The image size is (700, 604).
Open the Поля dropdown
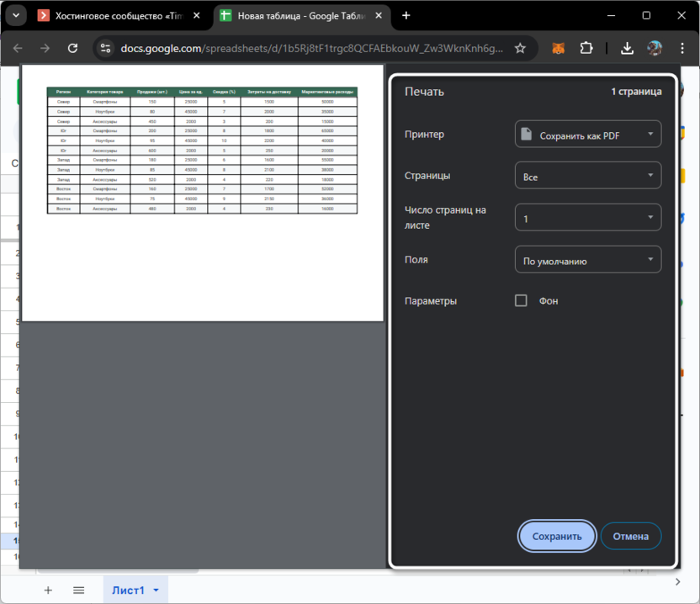588,259
